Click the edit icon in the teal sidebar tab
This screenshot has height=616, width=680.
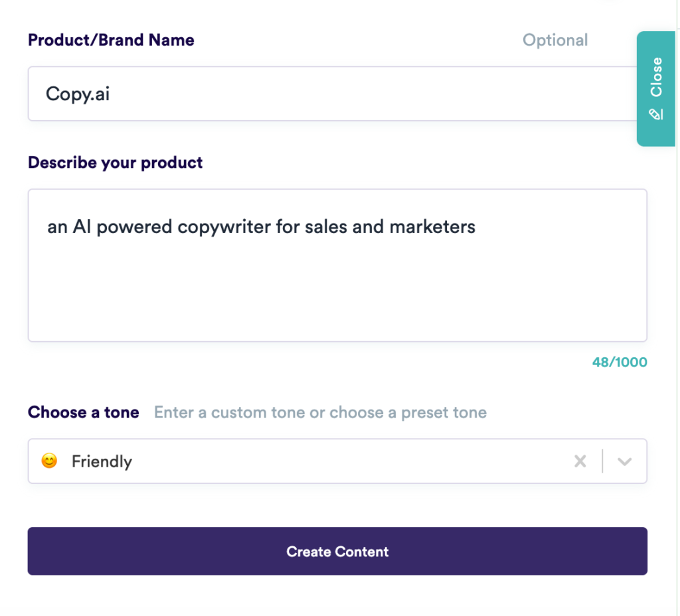pyautogui.click(x=656, y=114)
